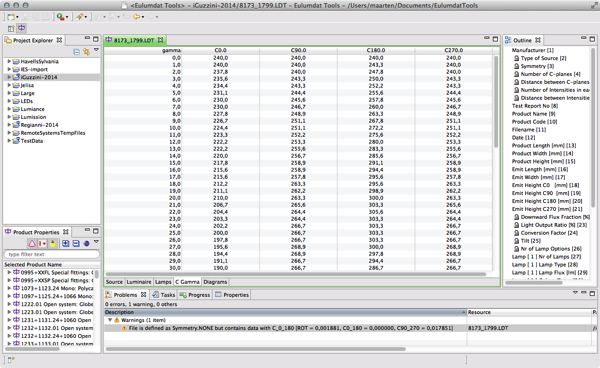Open the Progress view tab
This screenshot has height=368, width=600.
point(195,295)
